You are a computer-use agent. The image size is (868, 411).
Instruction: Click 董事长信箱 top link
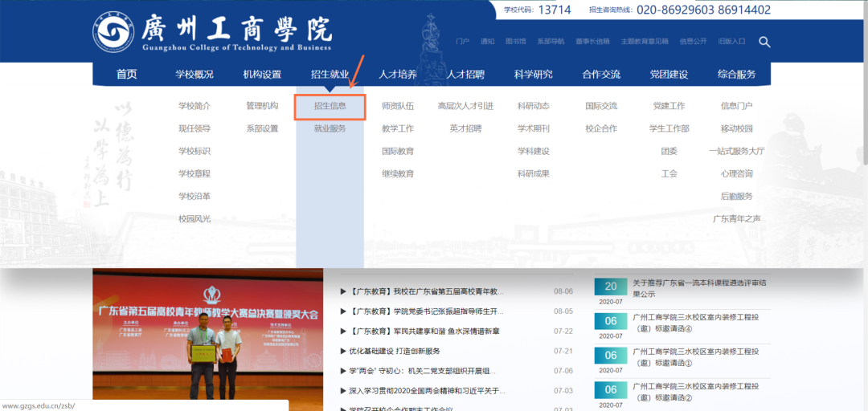pos(592,42)
